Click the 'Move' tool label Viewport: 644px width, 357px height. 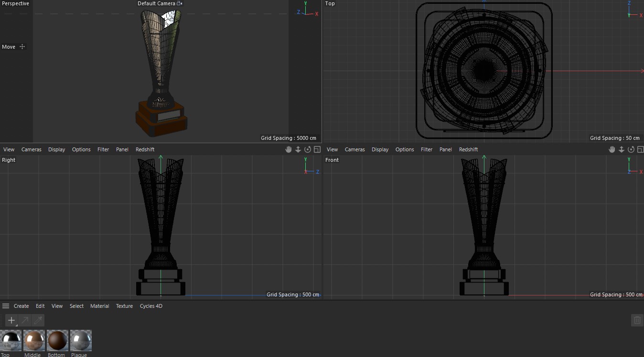click(9, 47)
